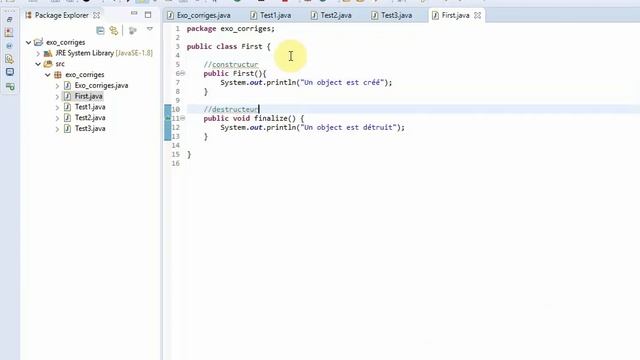The width and height of the screenshot is (640, 360).
Task: Click the "//constructur" comment
Action: (231, 64)
